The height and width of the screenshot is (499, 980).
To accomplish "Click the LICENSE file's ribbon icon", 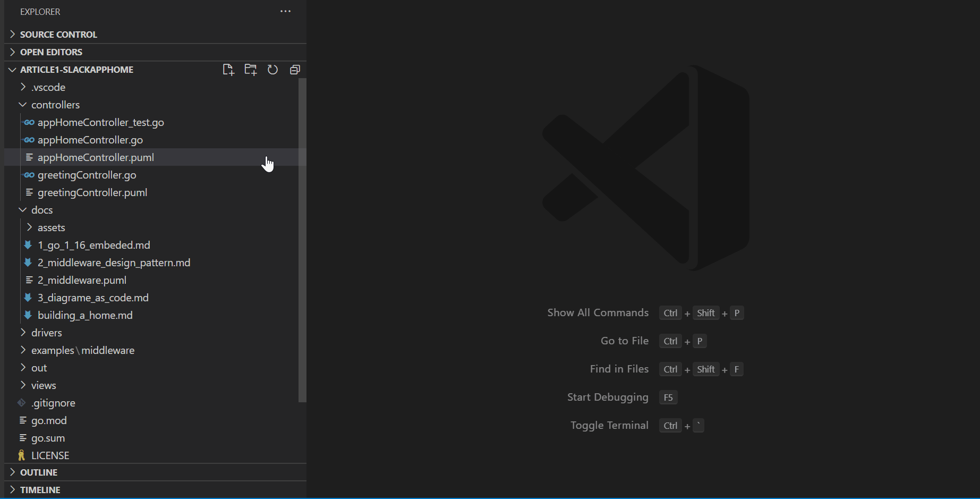I will tap(22, 455).
